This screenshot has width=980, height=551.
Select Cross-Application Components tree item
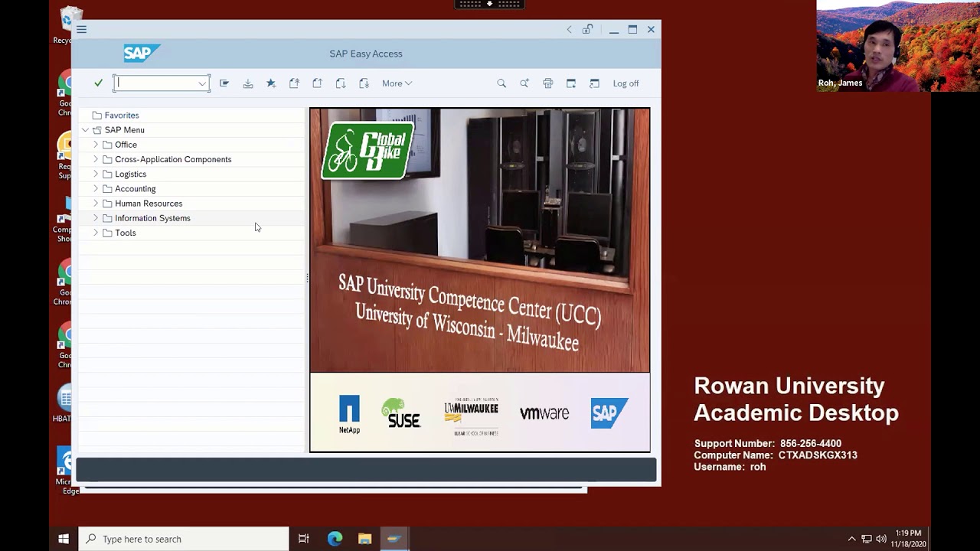(173, 159)
